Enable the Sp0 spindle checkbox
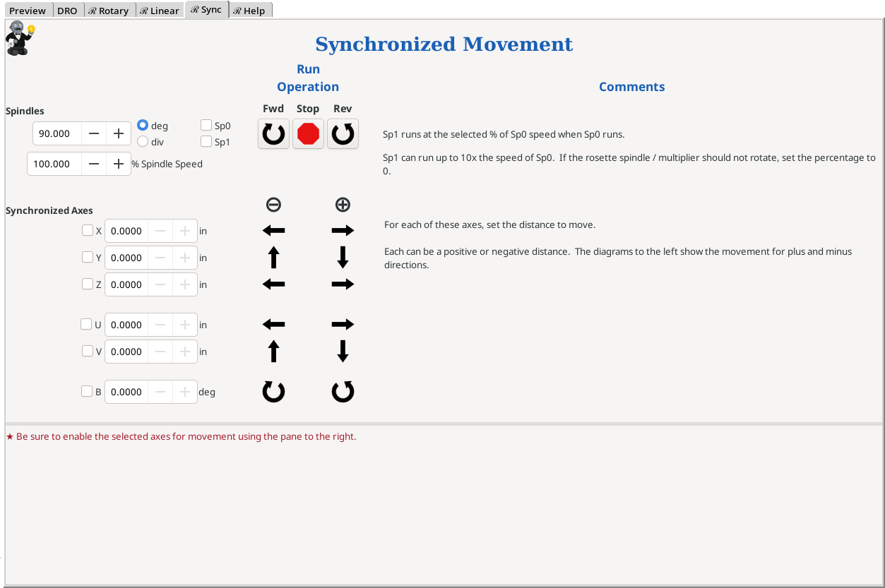The width and height of the screenshot is (885, 588). 206,126
